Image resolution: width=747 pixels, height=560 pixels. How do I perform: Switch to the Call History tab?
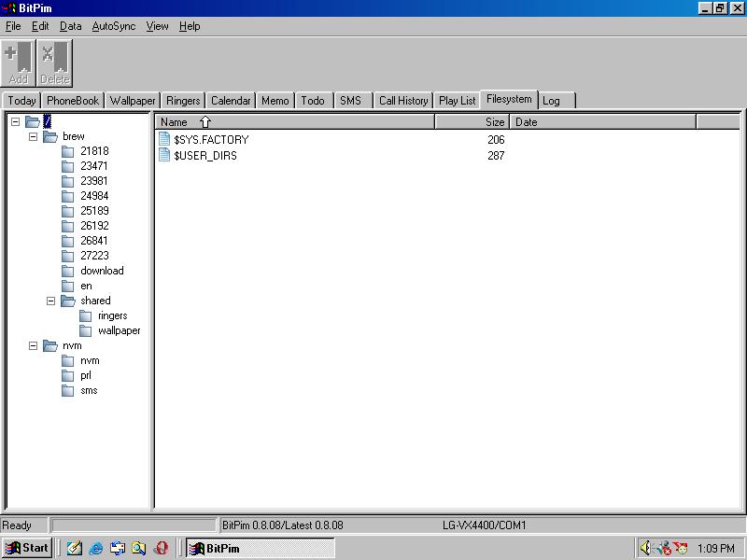(403, 101)
